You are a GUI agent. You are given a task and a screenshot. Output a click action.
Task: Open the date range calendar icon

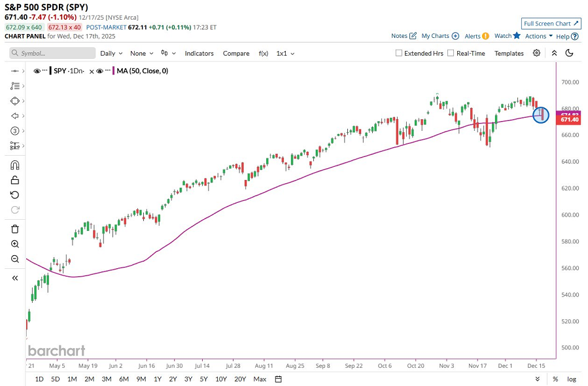point(278,379)
